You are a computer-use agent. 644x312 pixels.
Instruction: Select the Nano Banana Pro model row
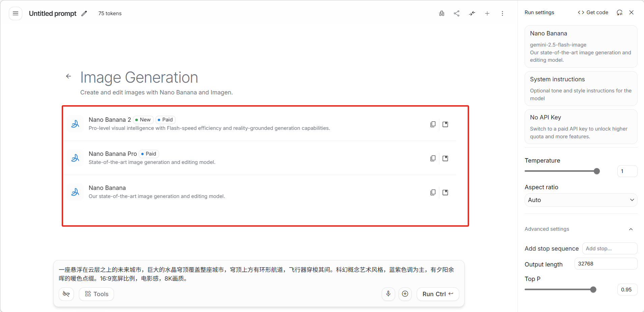(260, 158)
